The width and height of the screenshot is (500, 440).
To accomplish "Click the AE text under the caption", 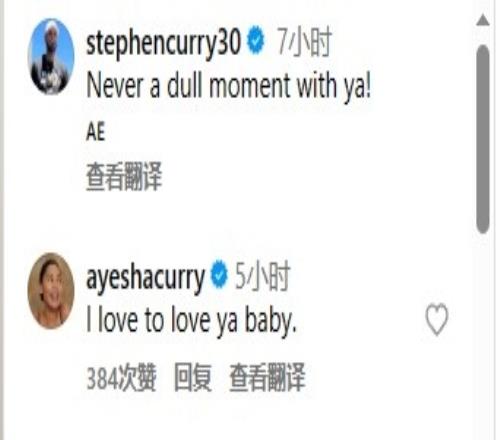I will [96, 131].
